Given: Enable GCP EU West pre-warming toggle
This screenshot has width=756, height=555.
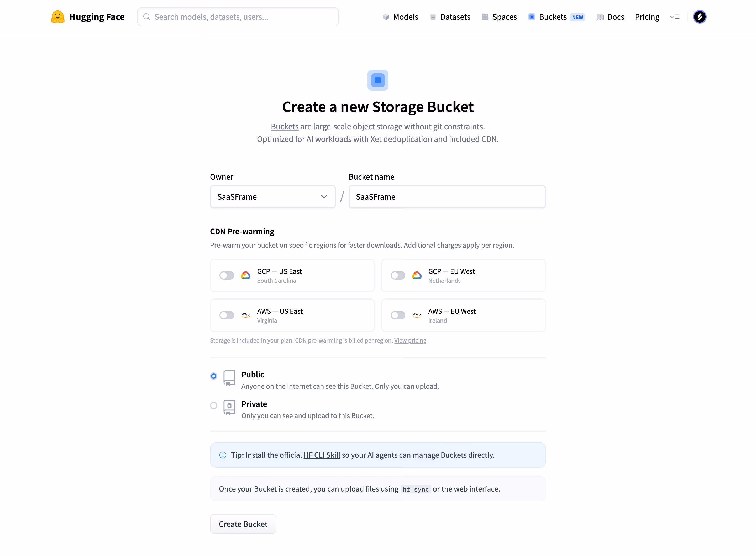Looking at the screenshot, I should pyautogui.click(x=398, y=275).
